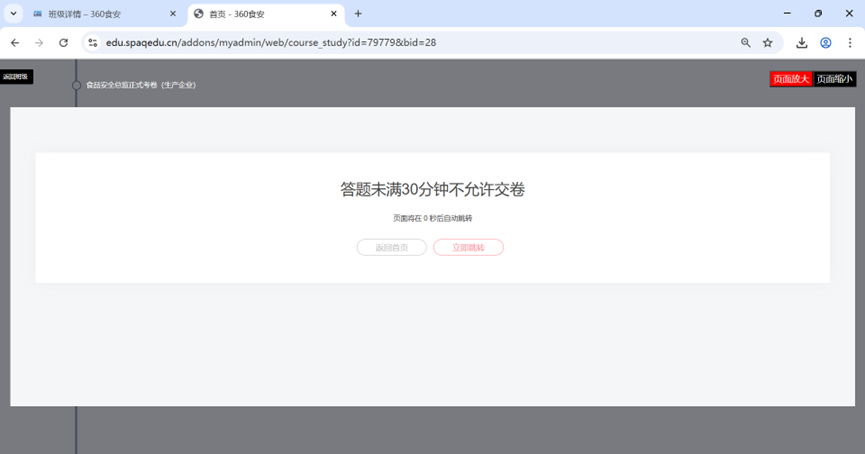Open the browser downloads icon

[802, 43]
